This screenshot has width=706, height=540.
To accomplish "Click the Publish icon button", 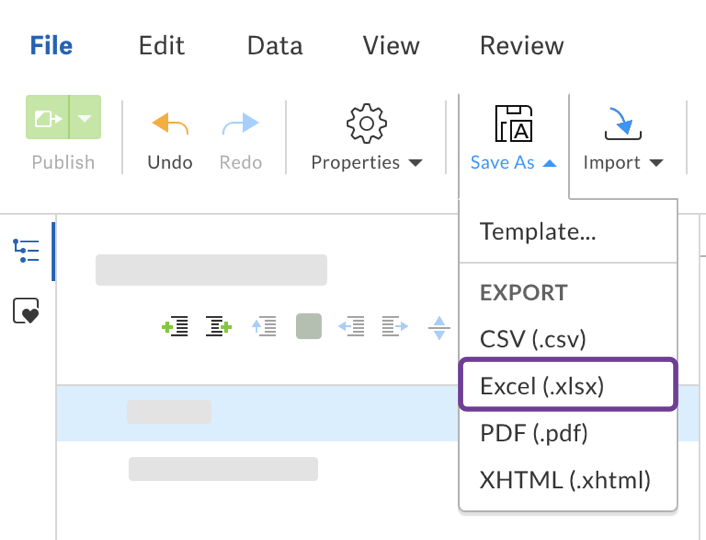I will click(47, 118).
